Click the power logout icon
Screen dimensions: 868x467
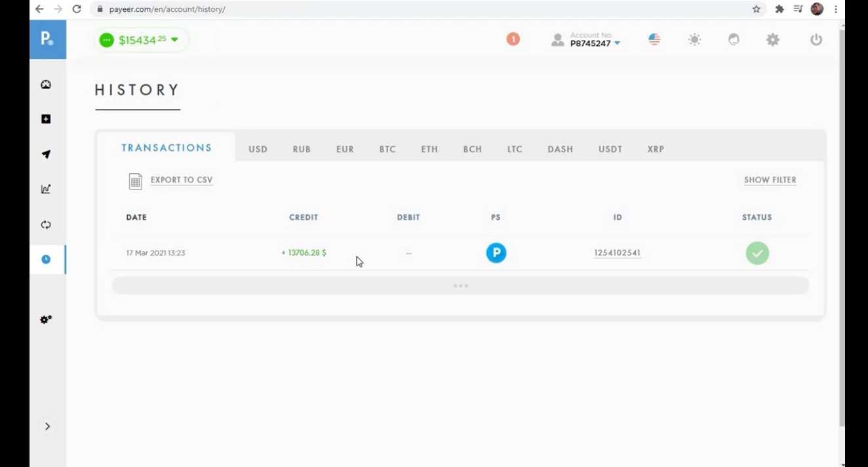click(x=816, y=39)
